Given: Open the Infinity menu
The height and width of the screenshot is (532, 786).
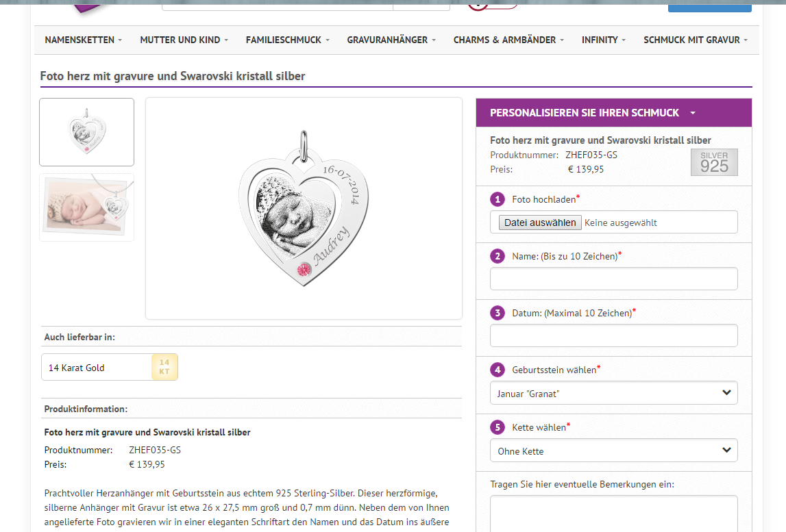Looking at the screenshot, I should pyautogui.click(x=603, y=40).
